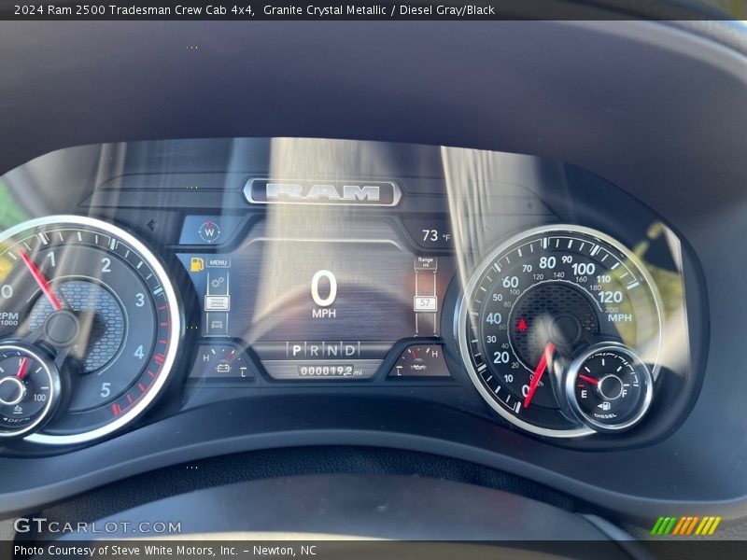Select the D gear indicator

pyautogui.click(x=350, y=350)
